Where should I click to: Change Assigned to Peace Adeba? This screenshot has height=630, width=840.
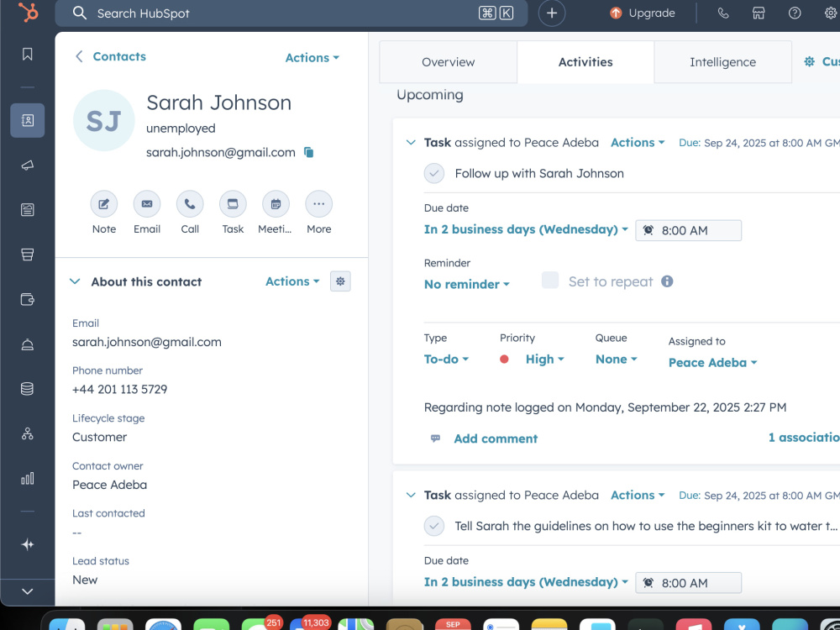click(712, 363)
